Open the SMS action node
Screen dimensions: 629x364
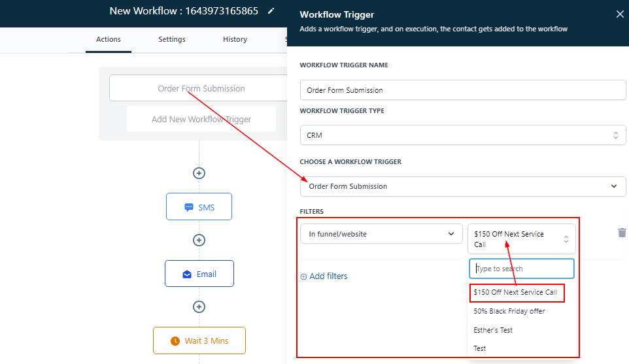(199, 207)
